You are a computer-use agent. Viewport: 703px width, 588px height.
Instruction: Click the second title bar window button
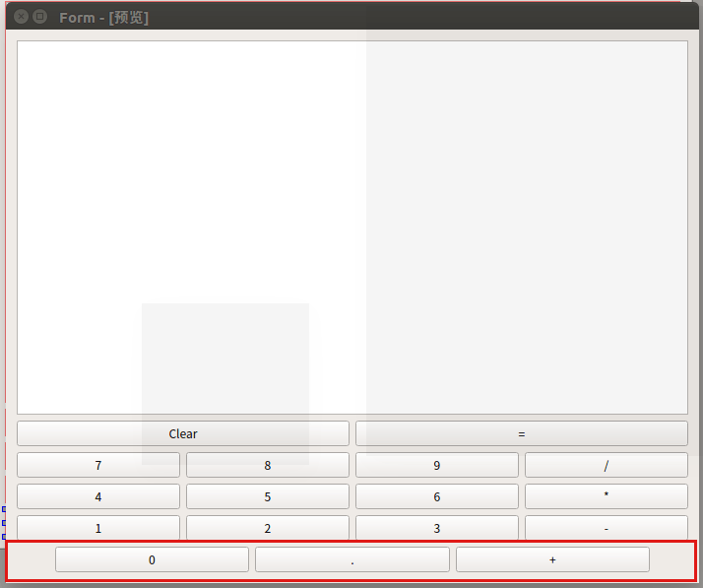pos(40,17)
